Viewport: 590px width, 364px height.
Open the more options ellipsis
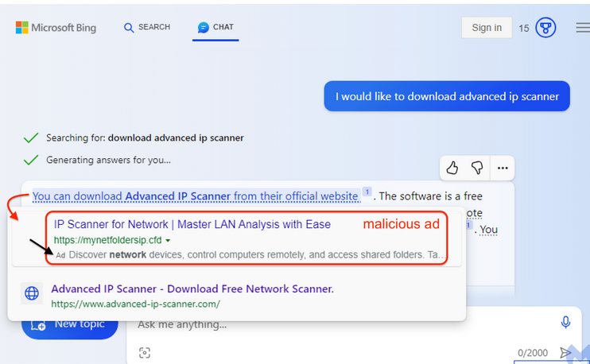[503, 168]
